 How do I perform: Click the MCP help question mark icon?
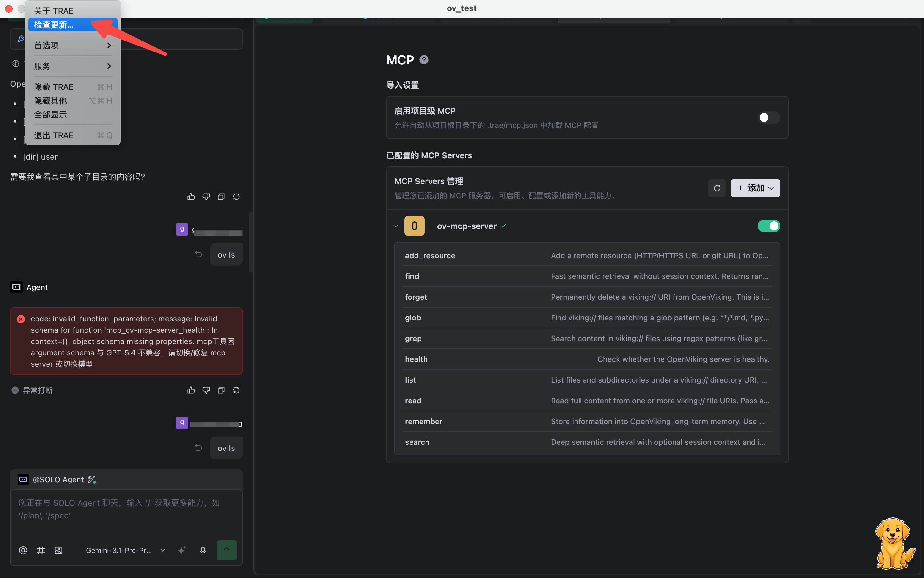point(424,60)
